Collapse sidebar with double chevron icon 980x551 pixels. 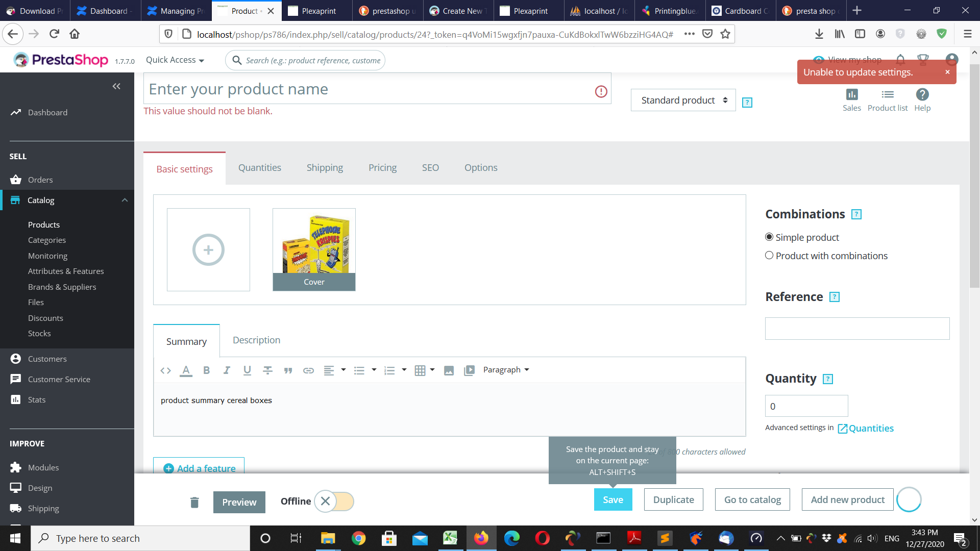pyautogui.click(x=116, y=86)
